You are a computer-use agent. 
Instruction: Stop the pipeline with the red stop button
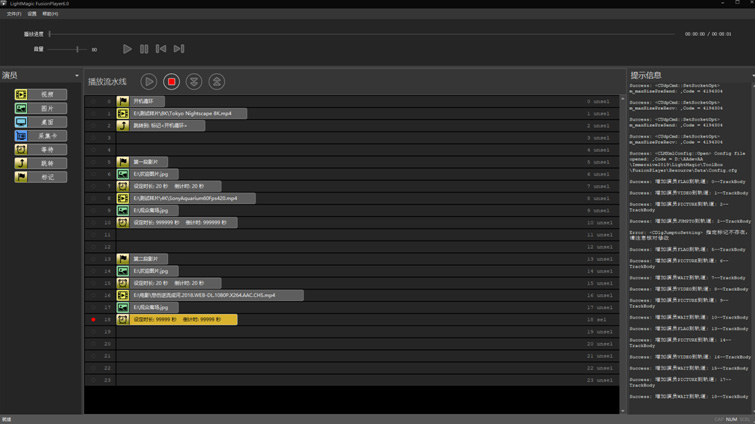(x=171, y=82)
